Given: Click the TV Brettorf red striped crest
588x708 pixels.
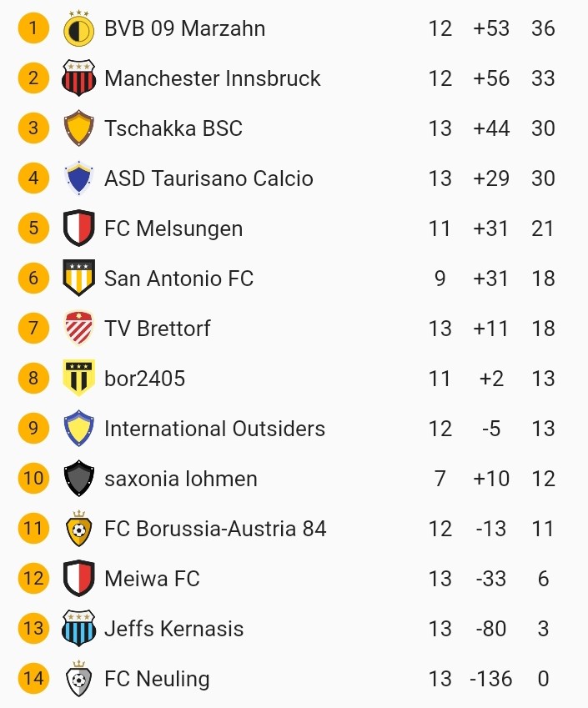Looking at the screenshot, I should (x=79, y=329).
